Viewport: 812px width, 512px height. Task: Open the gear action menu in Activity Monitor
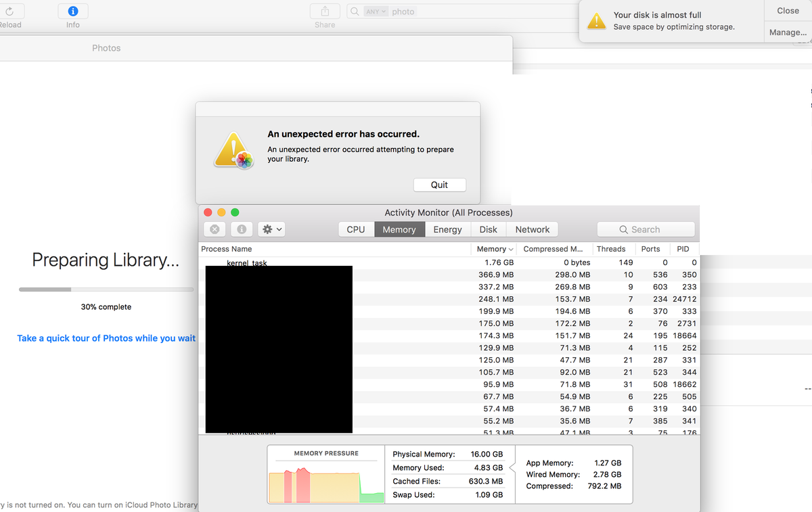tap(271, 229)
